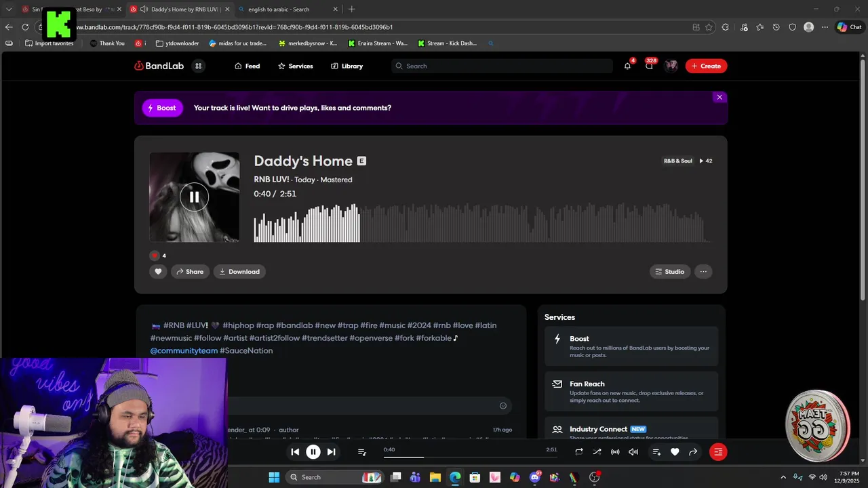Go back in browser history
The image size is (868, 488).
(x=9, y=27)
